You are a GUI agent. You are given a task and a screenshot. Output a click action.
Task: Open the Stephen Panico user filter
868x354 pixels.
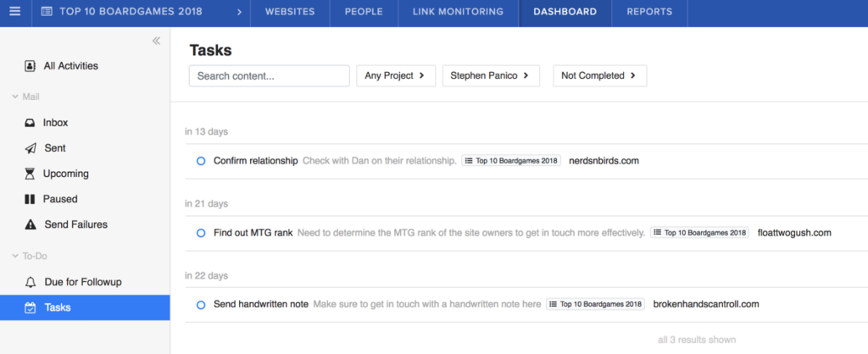(x=491, y=75)
